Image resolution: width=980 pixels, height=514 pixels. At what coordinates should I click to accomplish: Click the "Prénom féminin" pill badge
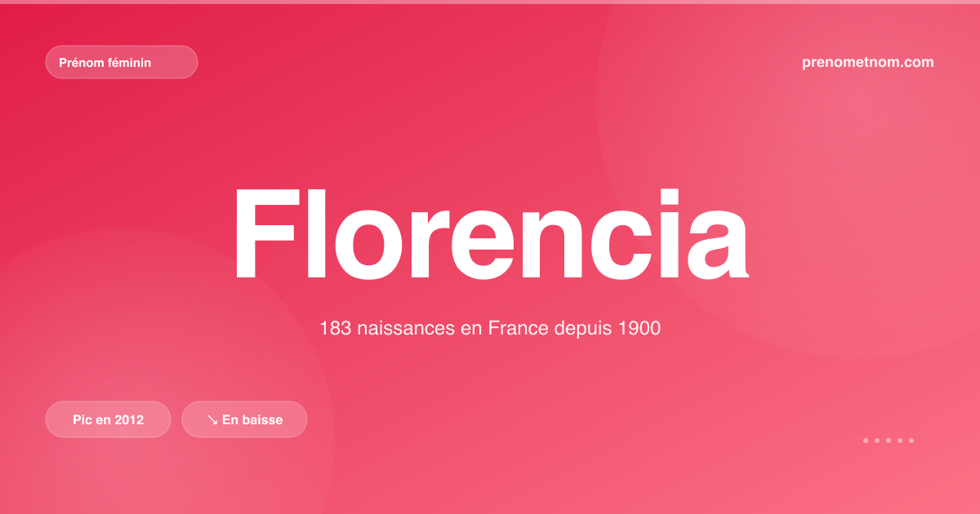tap(122, 62)
